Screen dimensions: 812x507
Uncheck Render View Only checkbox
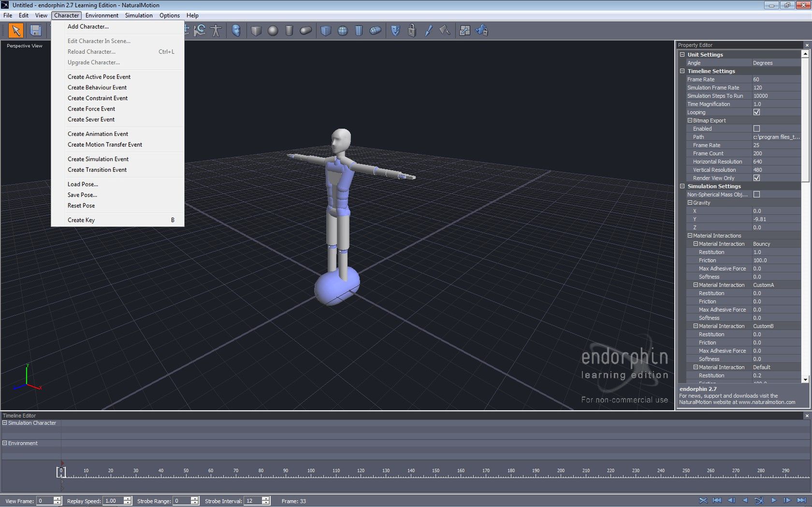tap(756, 178)
